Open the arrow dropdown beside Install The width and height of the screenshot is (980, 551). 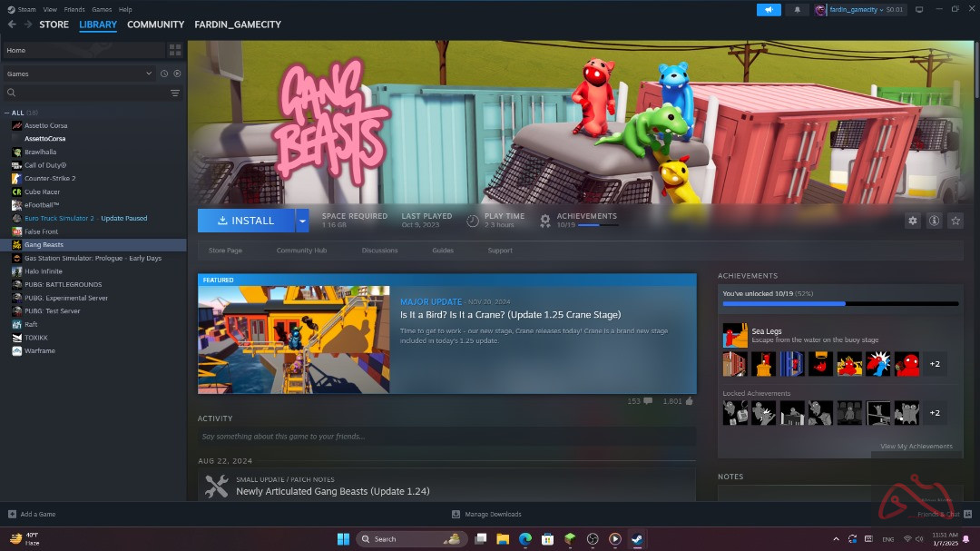click(302, 221)
